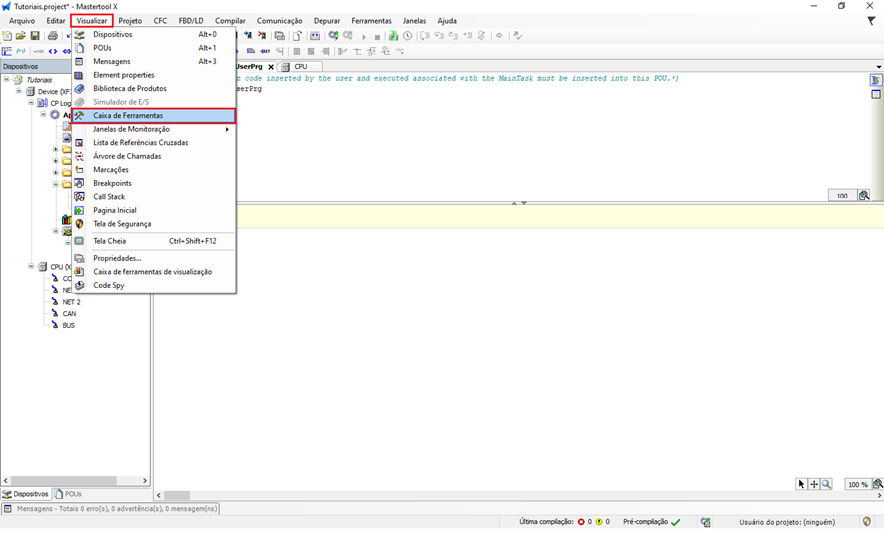This screenshot has width=884, height=548.
Task: Click the Code Spy icon
Action: [x=80, y=285]
